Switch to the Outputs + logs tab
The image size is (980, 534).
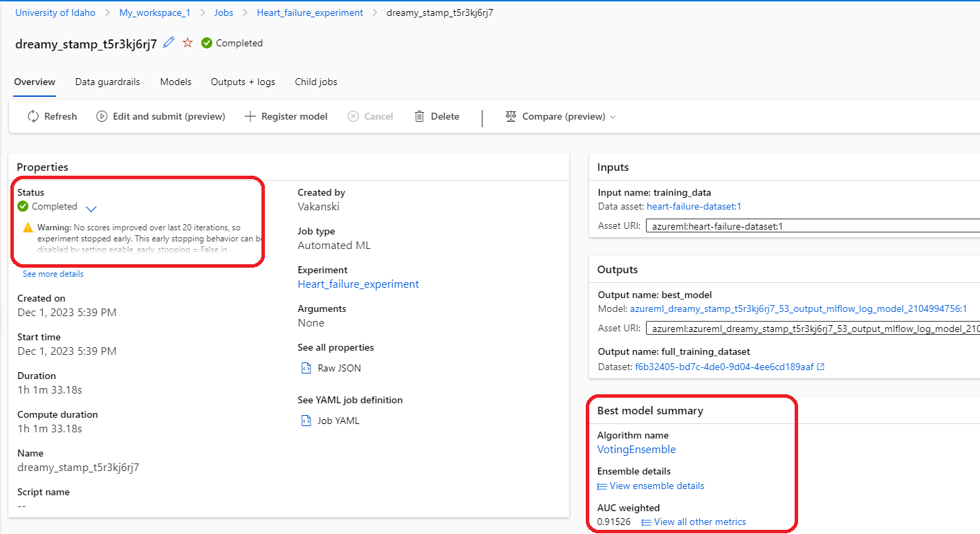(x=243, y=82)
